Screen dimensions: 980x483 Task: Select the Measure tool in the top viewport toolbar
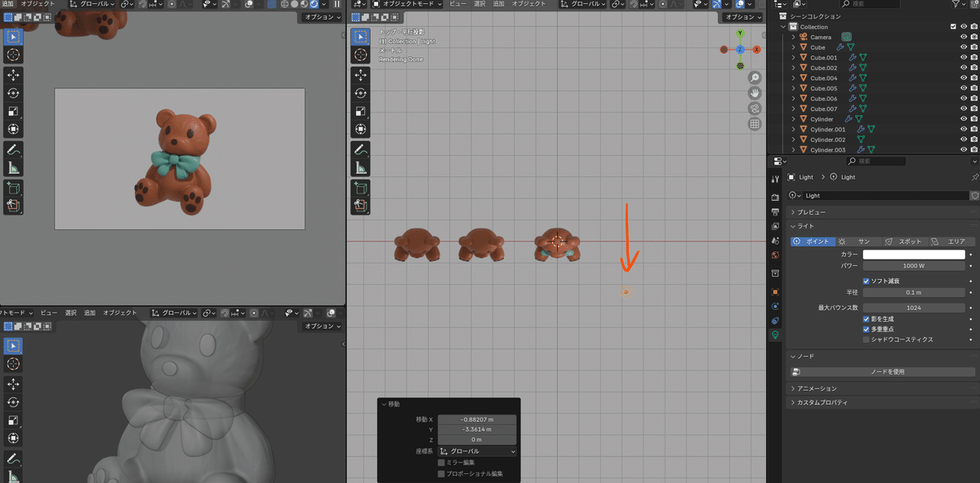click(360, 168)
